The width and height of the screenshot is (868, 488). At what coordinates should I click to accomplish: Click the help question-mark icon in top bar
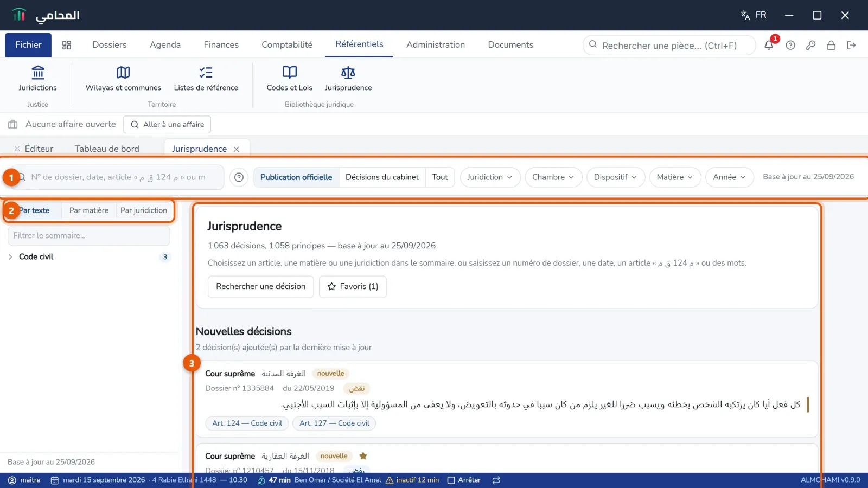point(790,45)
